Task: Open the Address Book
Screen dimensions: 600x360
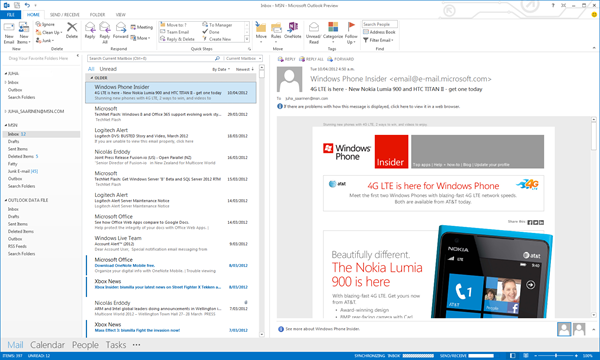Action: 379,32
